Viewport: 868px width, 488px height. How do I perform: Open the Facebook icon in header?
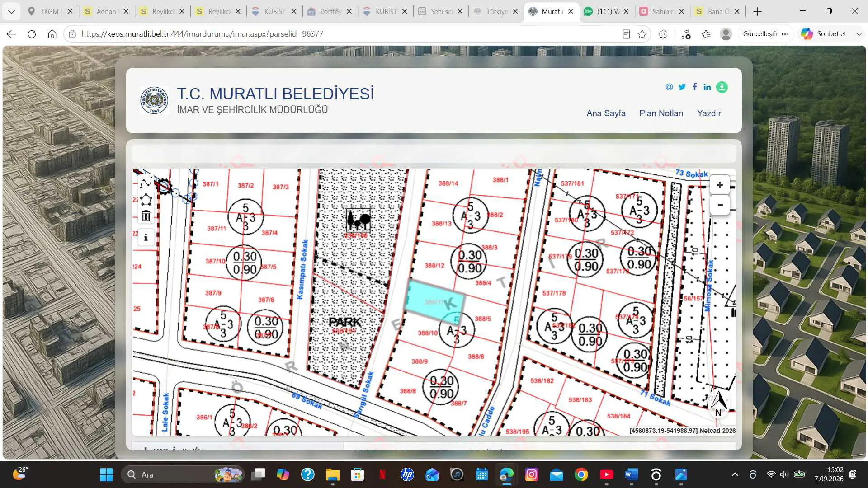pyautogui.click(x=695, y=87)
